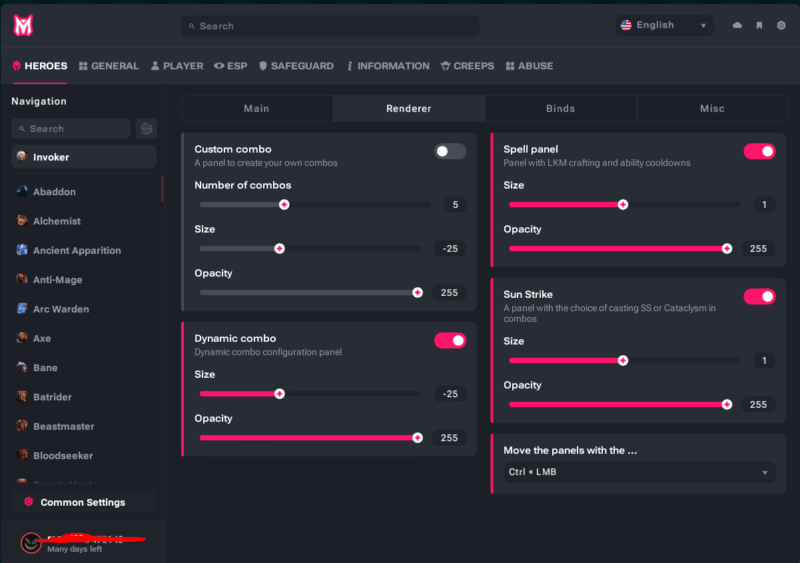The height and width of the screenshot is (563, 800).
Task: Click the Invoker hero portrait icon
Action: point(22,157)
